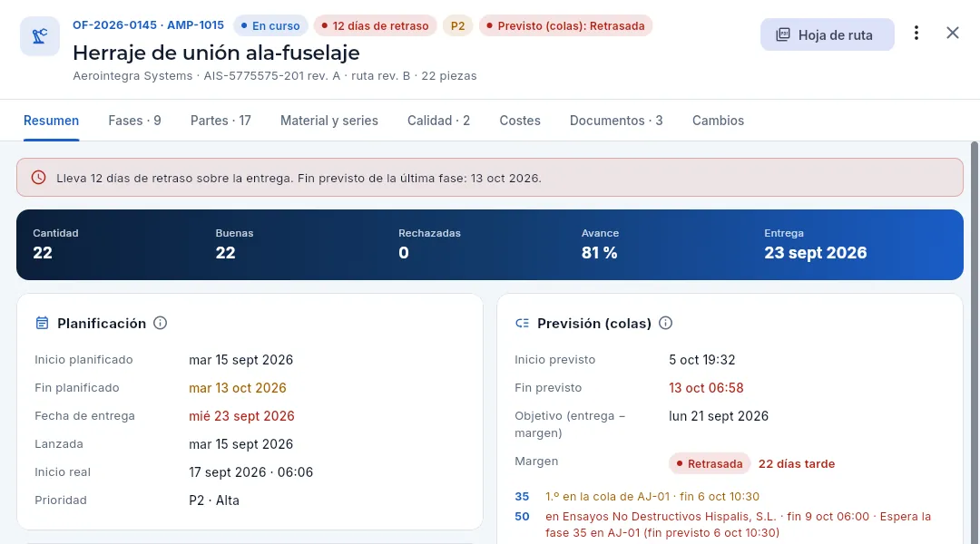Click the delay alert banner message text
The width and height of the screenshot is (980, 544).
(299, 178)
